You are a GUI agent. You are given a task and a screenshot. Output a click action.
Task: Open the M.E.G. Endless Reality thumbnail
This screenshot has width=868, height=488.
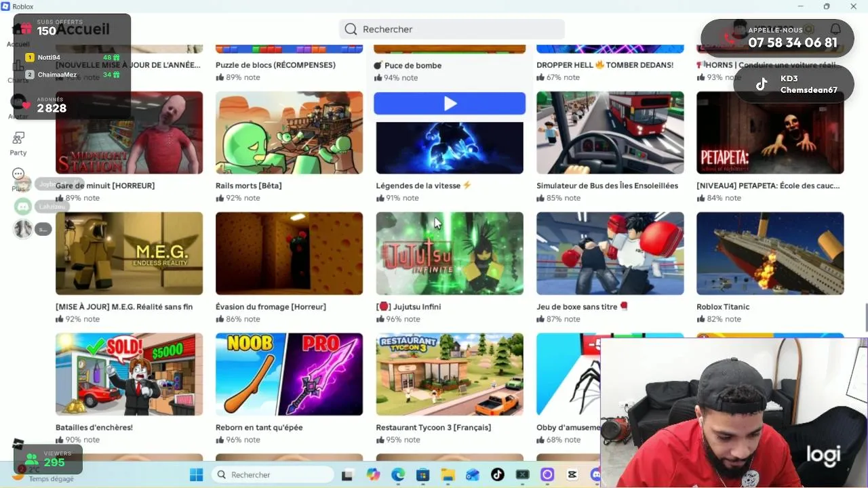pos(129,253)
